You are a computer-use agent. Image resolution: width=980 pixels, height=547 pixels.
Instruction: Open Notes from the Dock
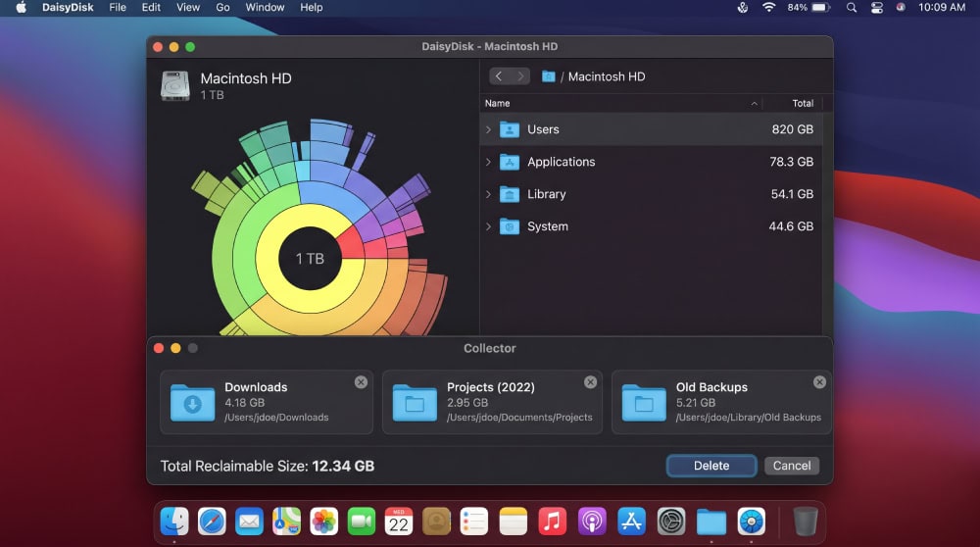pyautogui.click(x=514, y=521)
